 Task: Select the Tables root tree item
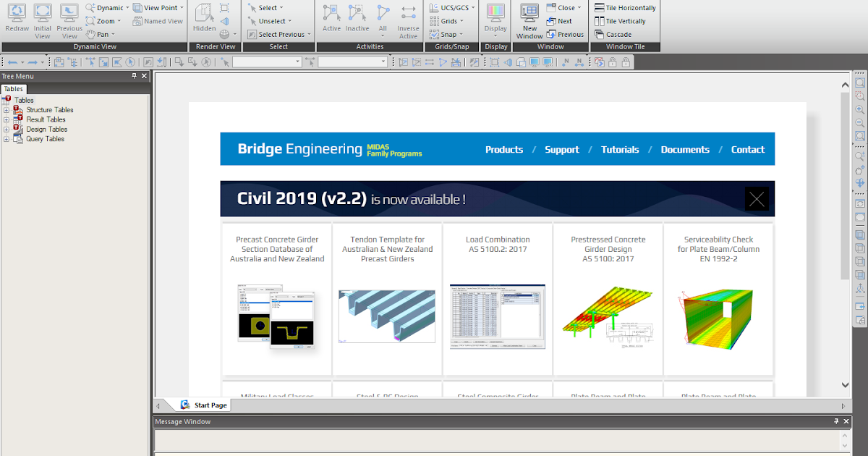coord(24,101)
